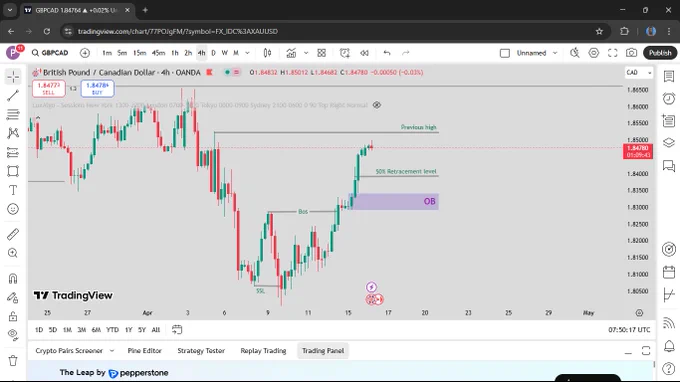Open the candle chart type selector
680x382 pixels.
268,53
